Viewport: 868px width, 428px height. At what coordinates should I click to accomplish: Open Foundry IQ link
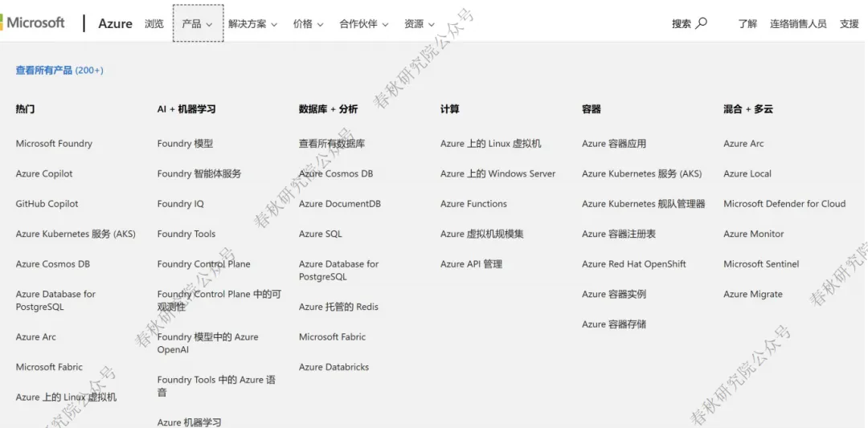point(181,203)
